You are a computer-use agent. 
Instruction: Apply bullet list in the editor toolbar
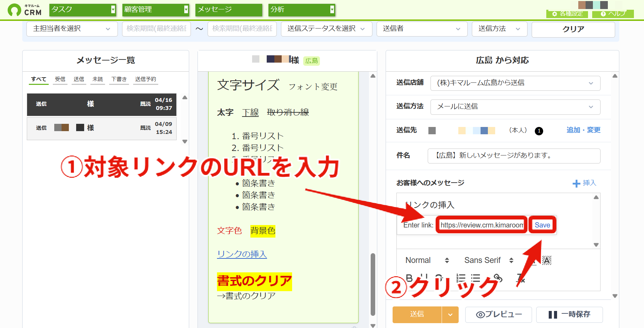[x=475, y=278]
